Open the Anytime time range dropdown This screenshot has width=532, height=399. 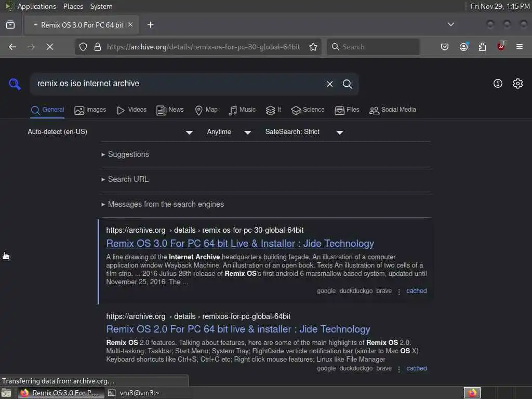click(x=229, y=132)
